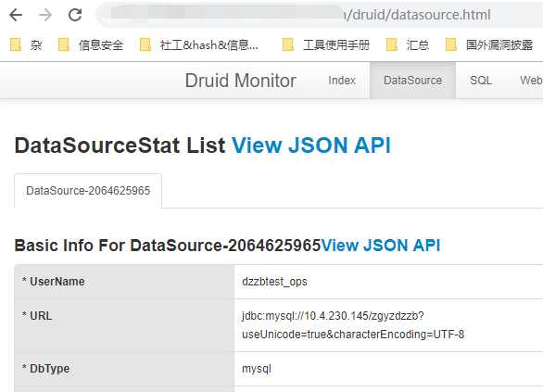Click the * URL row label
Viewport: 543px width, 392px height.
(37, 316)
